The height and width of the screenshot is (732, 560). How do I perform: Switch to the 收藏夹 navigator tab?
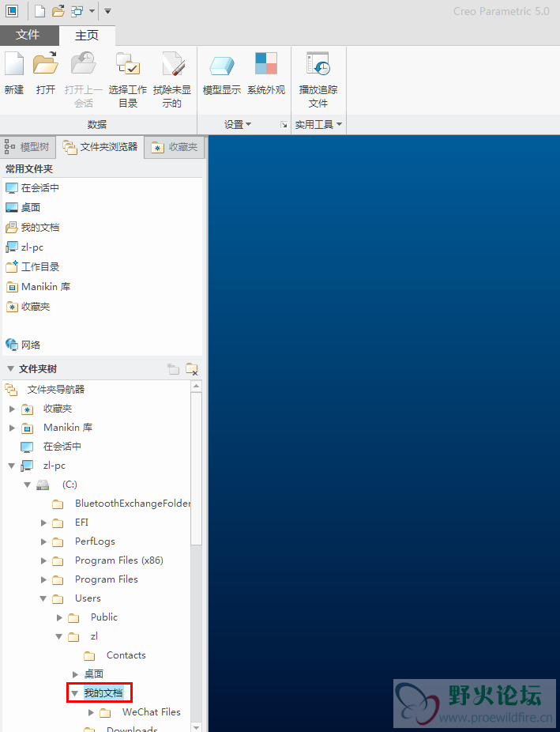[x=175, y=147]
